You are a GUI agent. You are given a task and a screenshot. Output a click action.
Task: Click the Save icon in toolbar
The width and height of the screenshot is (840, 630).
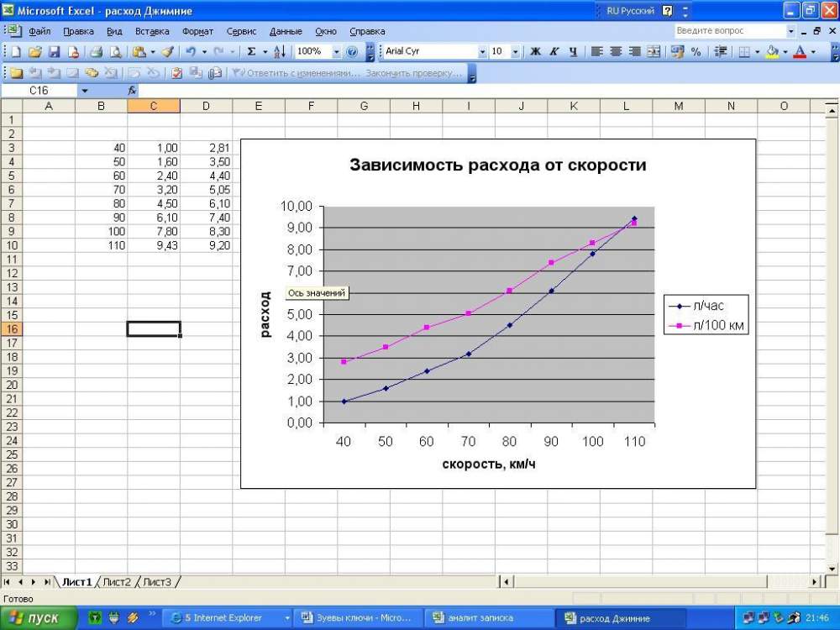(54, 51)
